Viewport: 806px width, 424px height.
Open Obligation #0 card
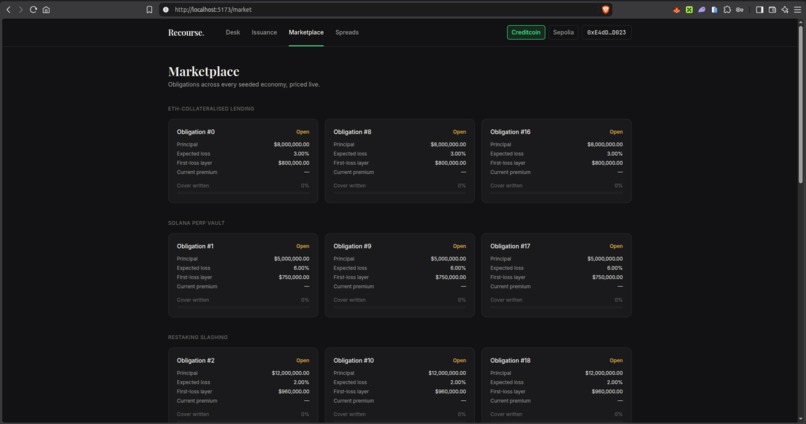click(x=243, y=161)
